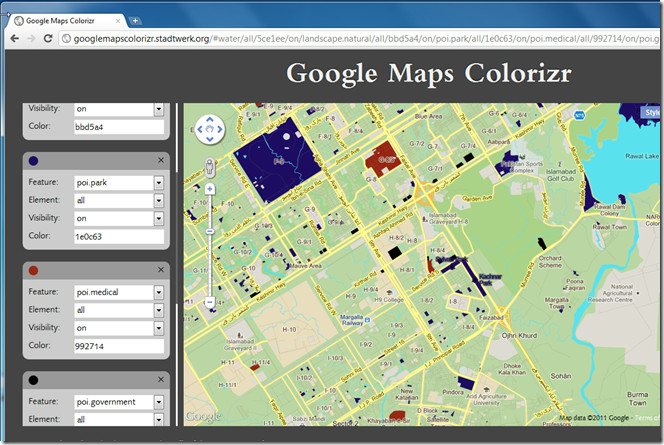The height and width of the screenshot is (445, 664).
Task: Click the map zoom slider handle
Action: point(210,231)
